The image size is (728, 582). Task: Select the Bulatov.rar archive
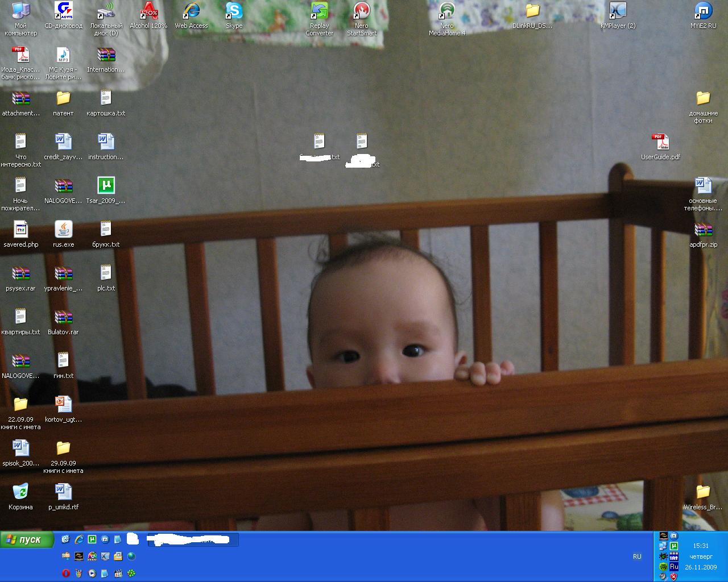coord(63,318)
